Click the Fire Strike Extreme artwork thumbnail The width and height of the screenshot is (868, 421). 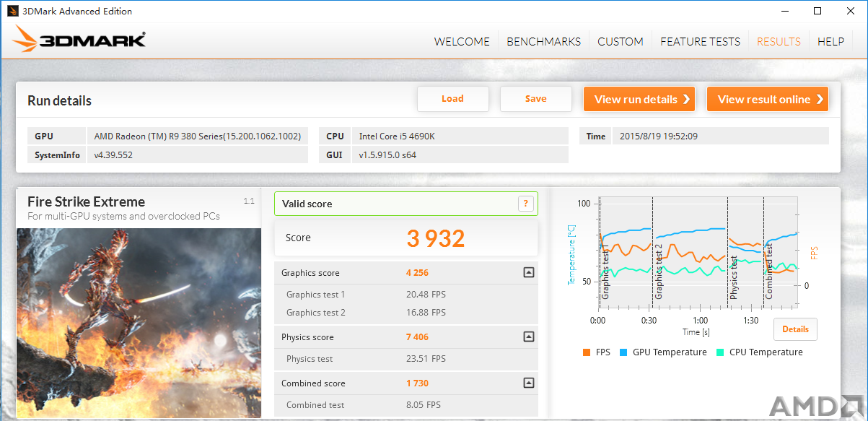tap(139, 323)
